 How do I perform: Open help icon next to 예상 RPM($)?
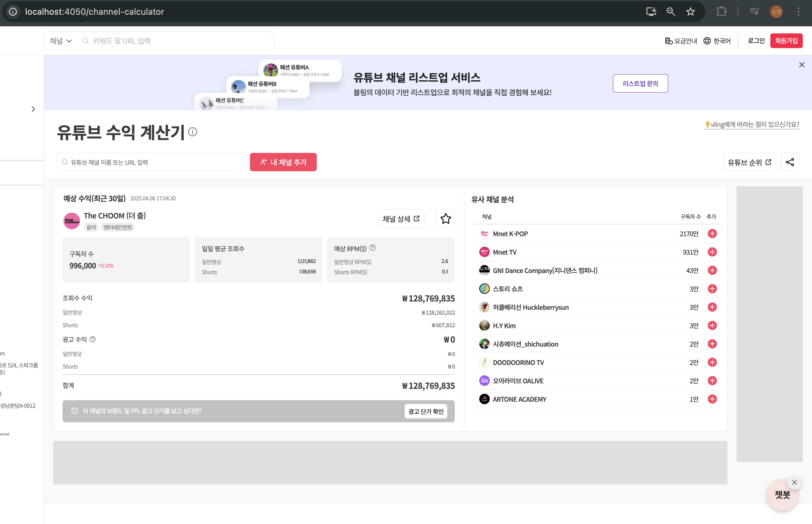(373, 248)
